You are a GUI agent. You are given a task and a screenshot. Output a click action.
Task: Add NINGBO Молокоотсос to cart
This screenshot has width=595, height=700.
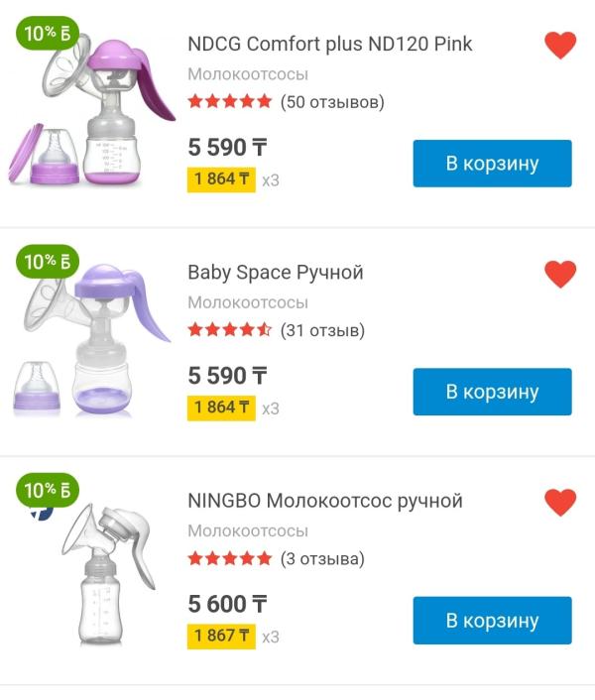click(492, 621)
